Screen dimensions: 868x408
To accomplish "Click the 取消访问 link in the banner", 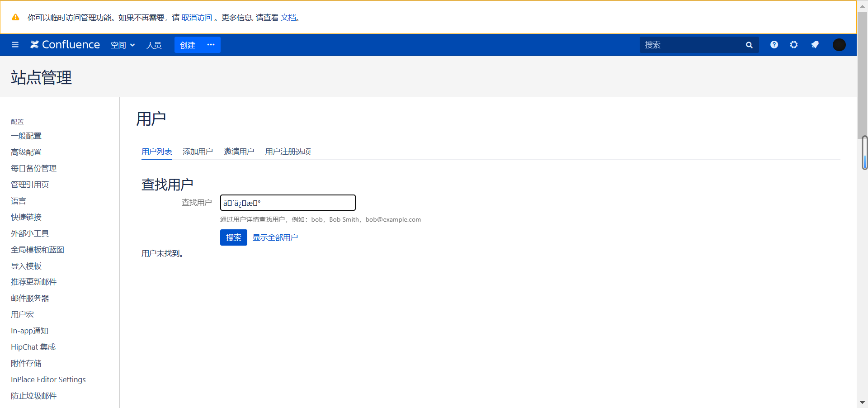I will pyautogui.click(x=197, y=18).
